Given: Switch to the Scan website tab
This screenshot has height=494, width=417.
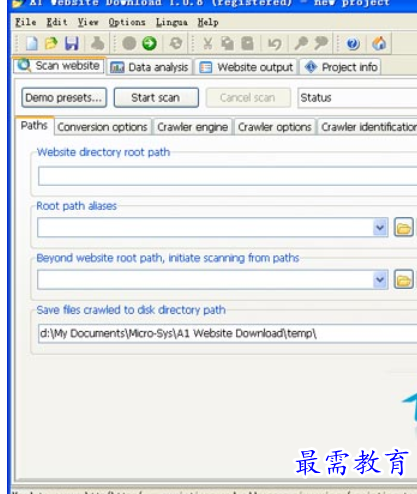Looking at the screenshot, I should (59, 66).
